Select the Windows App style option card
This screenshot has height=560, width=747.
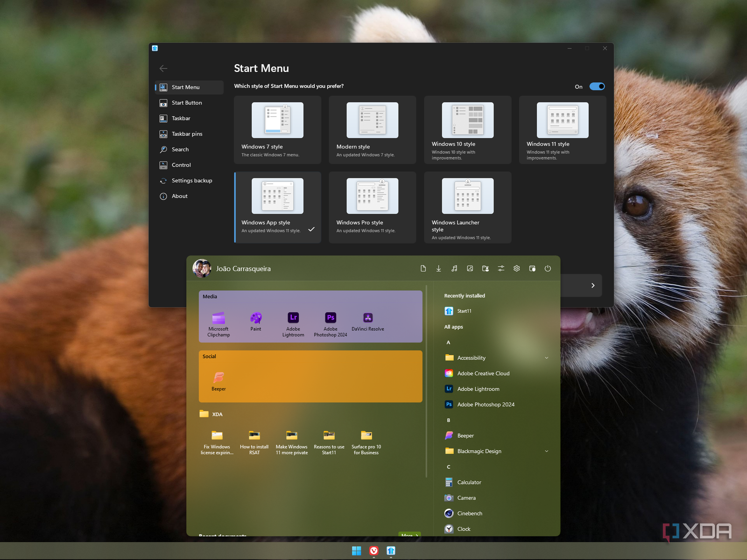[278, 207]
